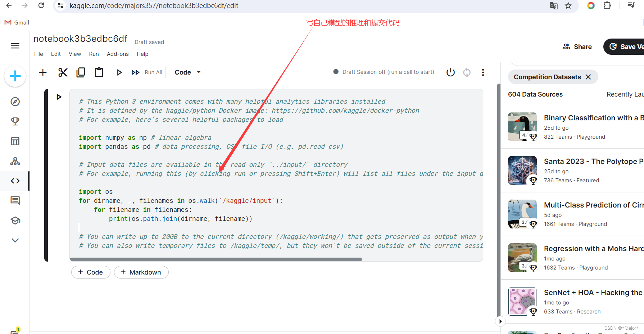644x334 pixels.
Task: Open the Code cell type dropdown
Action: (x=187, y=72)
